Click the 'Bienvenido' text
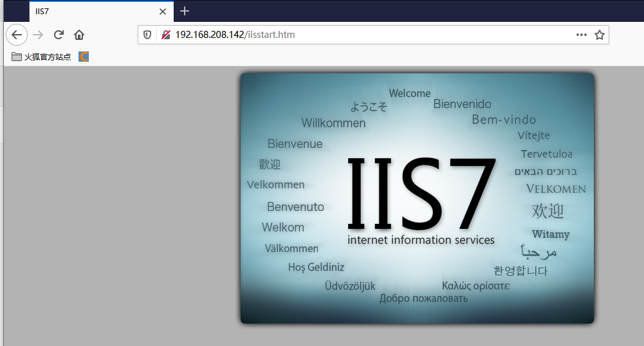The image size is (644, 346). tap(462, 104)
